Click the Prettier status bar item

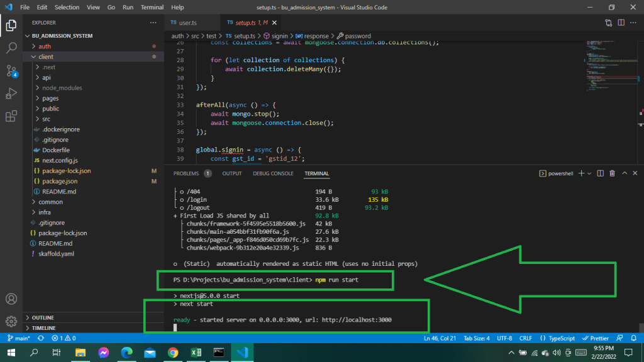click(596, 338)
